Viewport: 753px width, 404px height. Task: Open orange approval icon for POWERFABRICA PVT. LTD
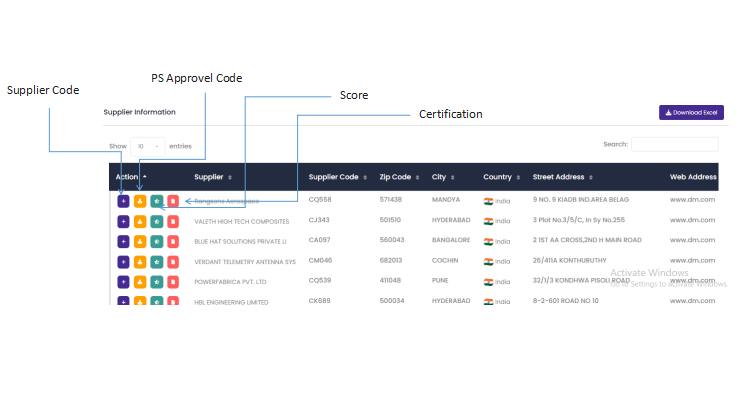click(140, 282)
